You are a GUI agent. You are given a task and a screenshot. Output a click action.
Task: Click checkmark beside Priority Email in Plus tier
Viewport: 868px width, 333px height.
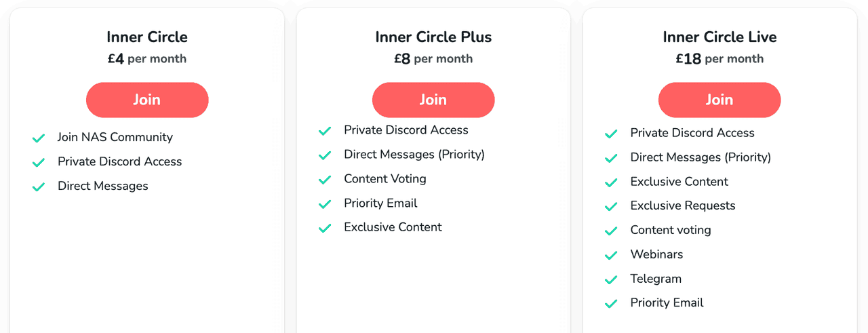coord(325,204)
